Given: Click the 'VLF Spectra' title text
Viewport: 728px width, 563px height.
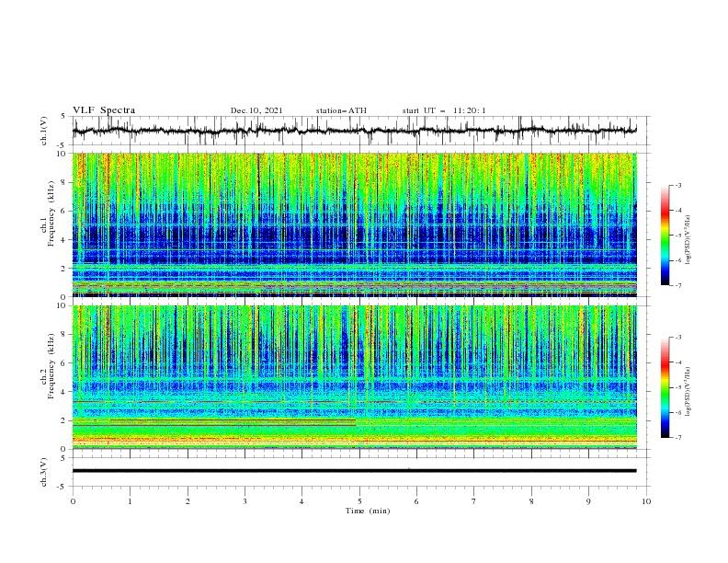Looking at the screenshot, I should pos(104,110).
